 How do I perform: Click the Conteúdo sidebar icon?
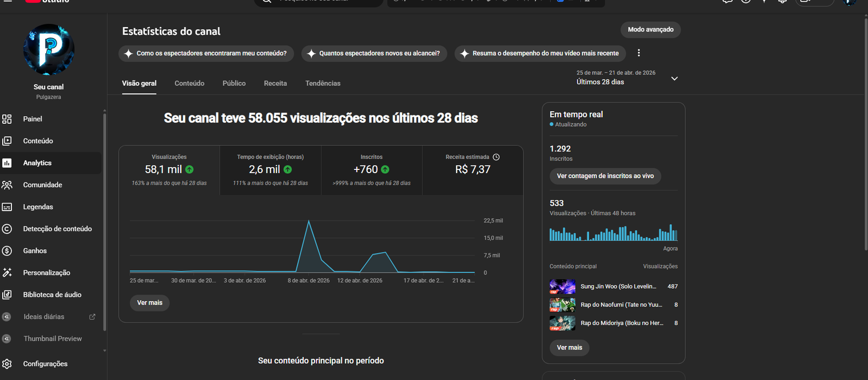point(7,141)
